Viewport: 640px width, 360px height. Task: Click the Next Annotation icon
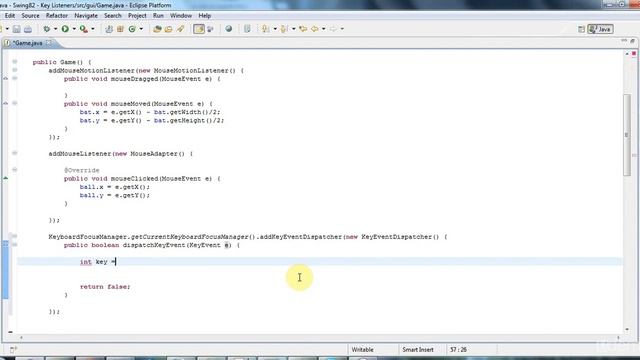[266, 29]
